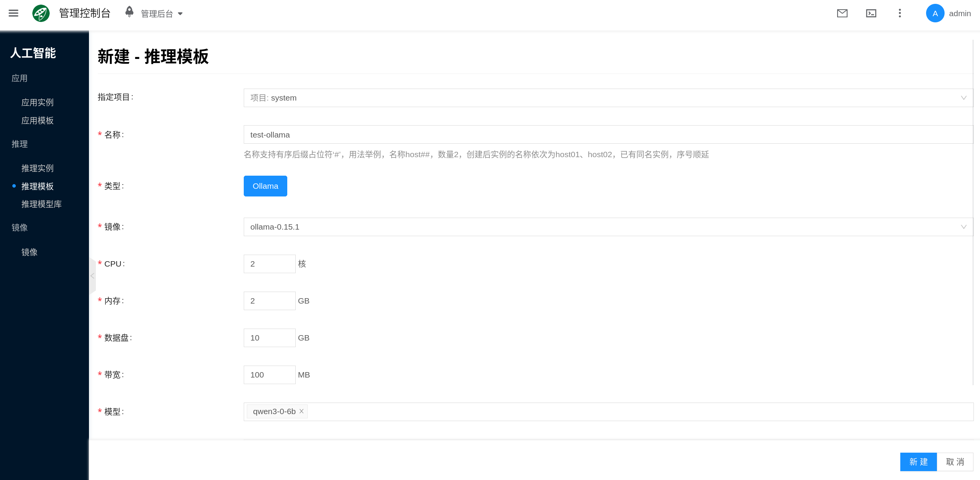Open the hamburger menu icon

pos(13,13)
